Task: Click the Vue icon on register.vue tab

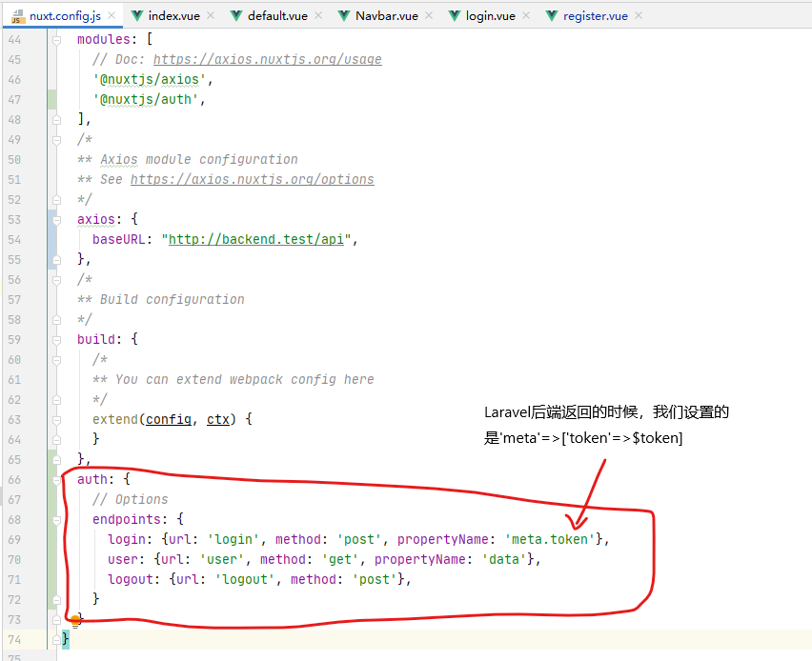Action: click(552, 16)
